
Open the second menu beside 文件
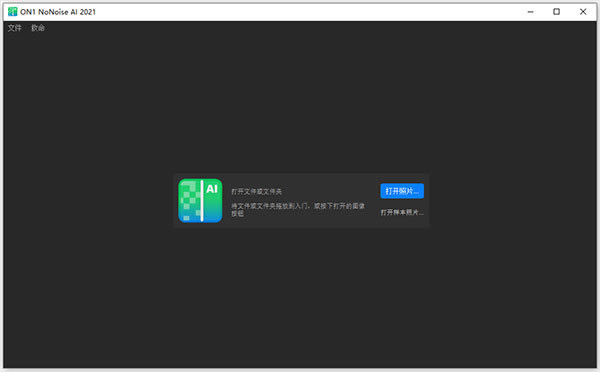click(x=38, y=28)
